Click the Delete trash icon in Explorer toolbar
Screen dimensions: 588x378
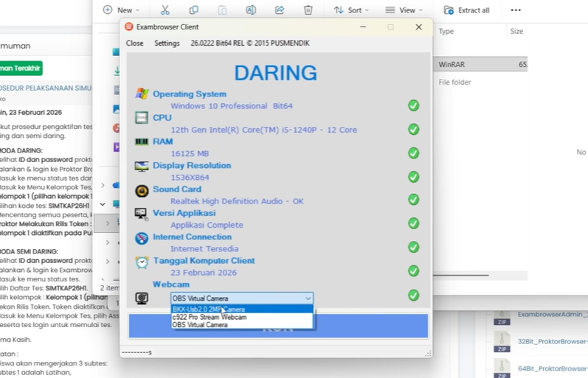[308, 10]
